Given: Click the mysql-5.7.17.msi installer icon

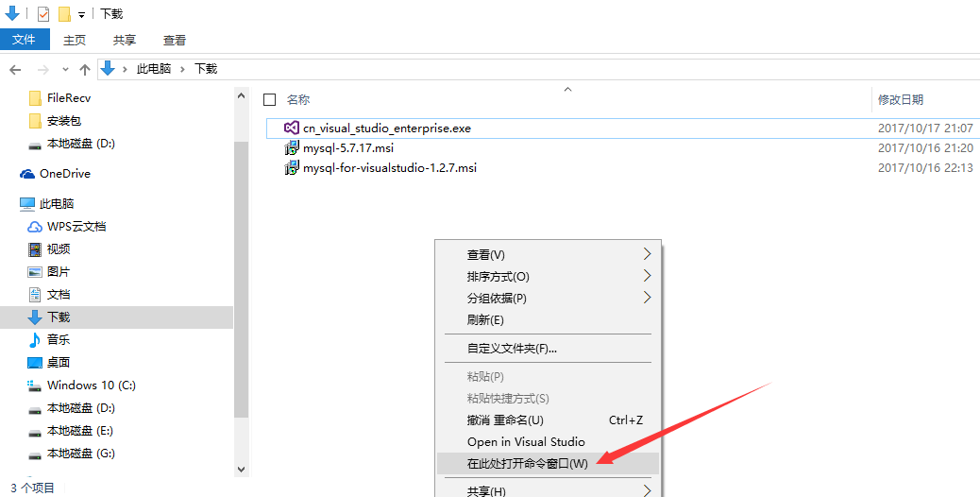Looking at the screenshot, I should [x=291, y=148].
